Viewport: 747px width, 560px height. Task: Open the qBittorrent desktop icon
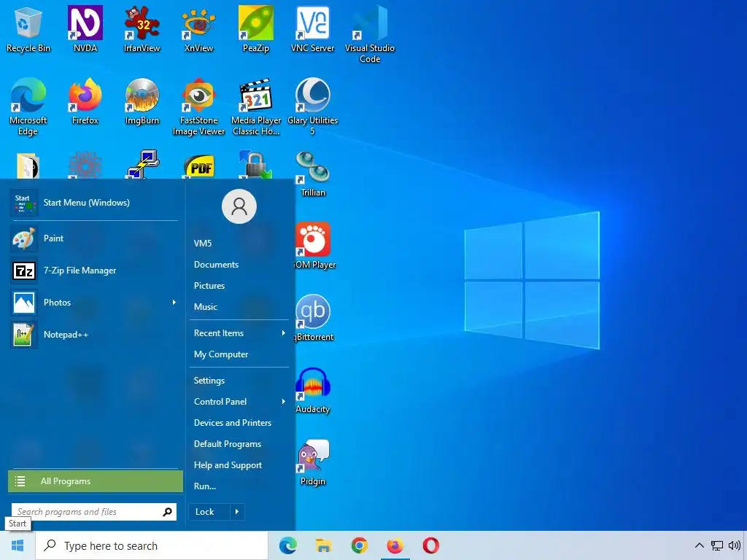[314, 318]
